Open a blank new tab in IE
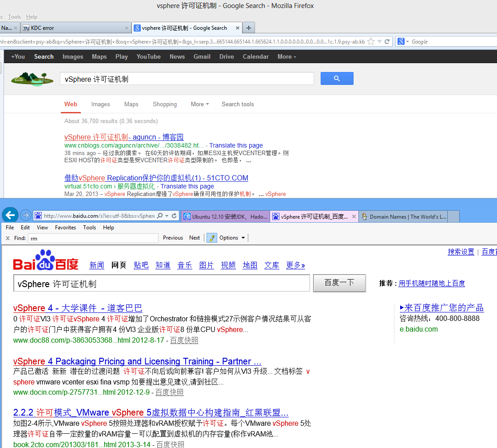This screenshot has width=497, height=448. (453, 216)
